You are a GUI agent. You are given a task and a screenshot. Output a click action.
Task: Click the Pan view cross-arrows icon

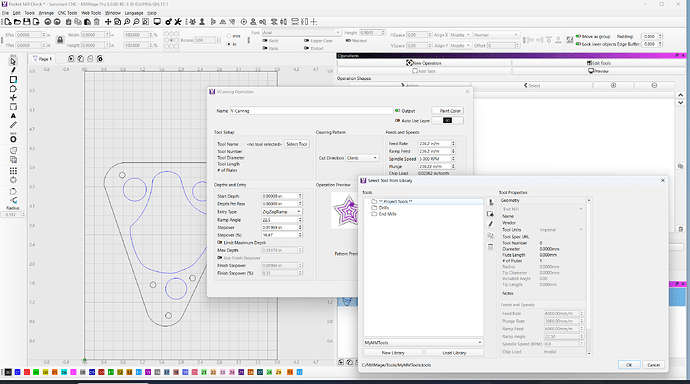(x=108, y=22)
